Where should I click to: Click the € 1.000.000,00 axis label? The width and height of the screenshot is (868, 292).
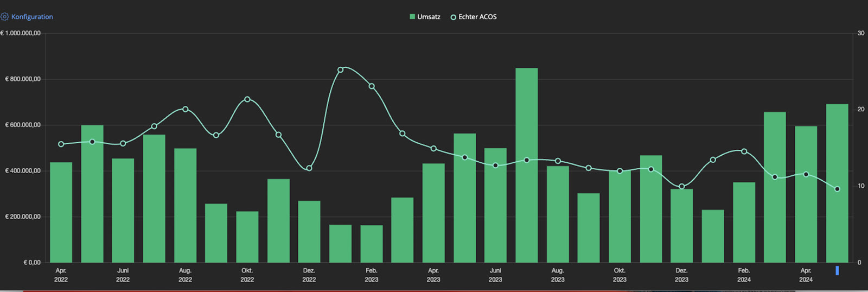[21, 33]
